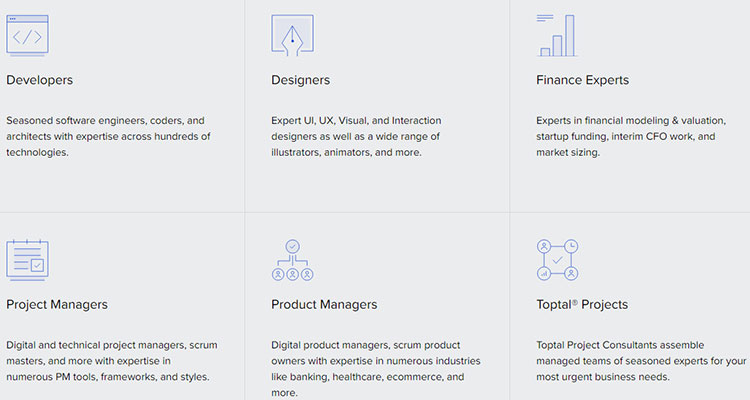Image resolution: width=750 pixels, height=400 pixels.
Task: Open the Developers heading link
Action: [x=39, y=80]
